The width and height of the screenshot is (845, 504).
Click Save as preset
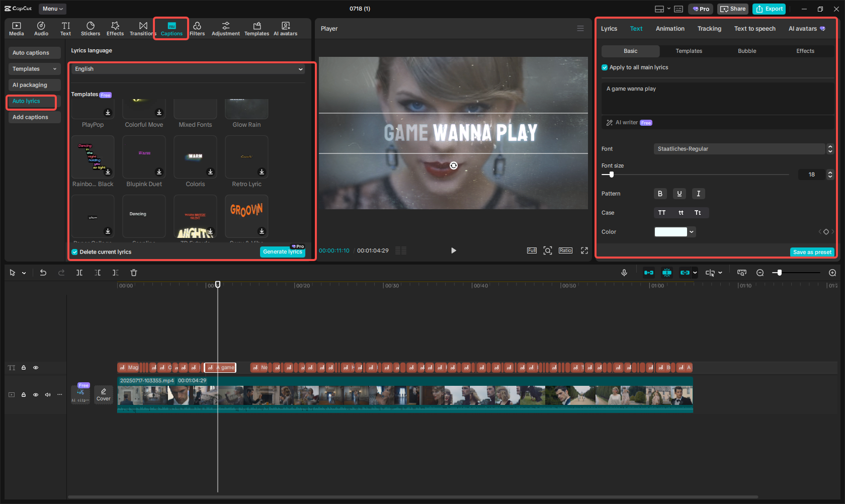click(812, 252)
